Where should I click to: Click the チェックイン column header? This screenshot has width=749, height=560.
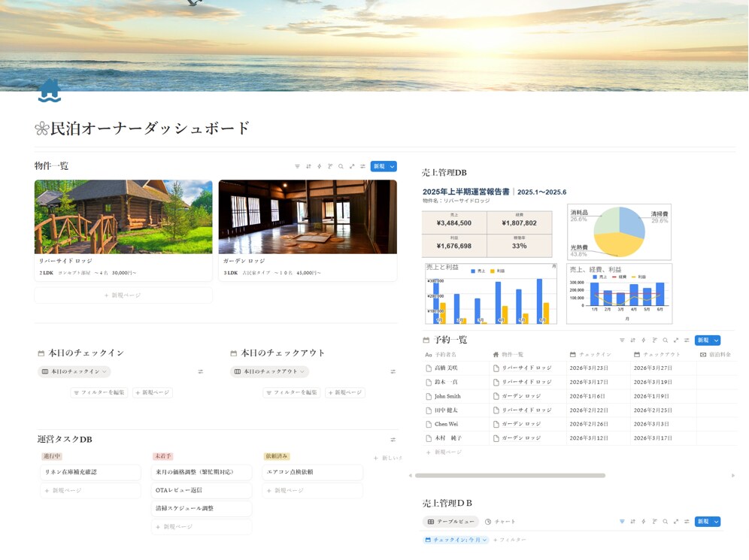pos(590,355)
